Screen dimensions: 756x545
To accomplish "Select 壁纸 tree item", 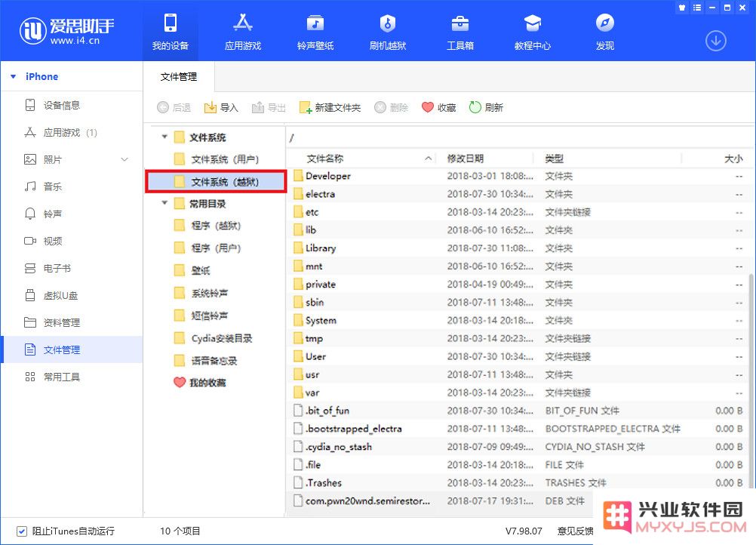I will [x=192, y=270].
